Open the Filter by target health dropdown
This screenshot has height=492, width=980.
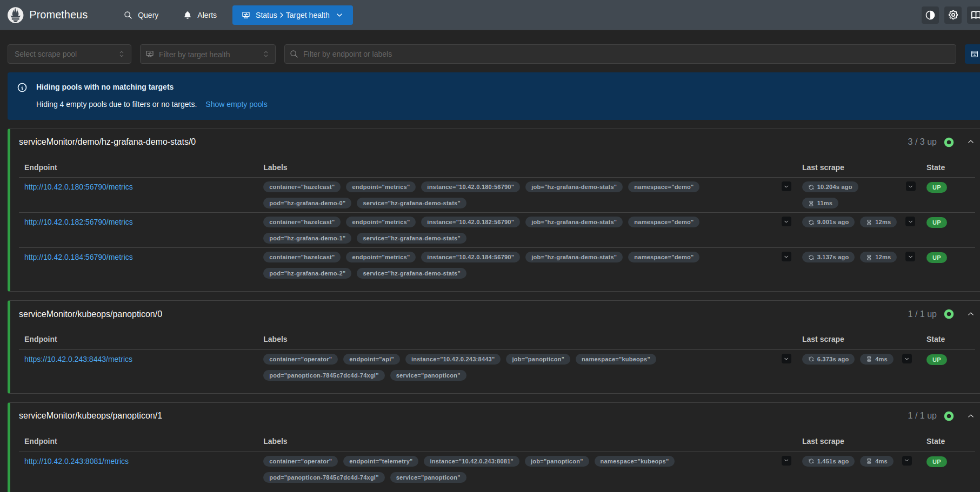click(208, 54)
